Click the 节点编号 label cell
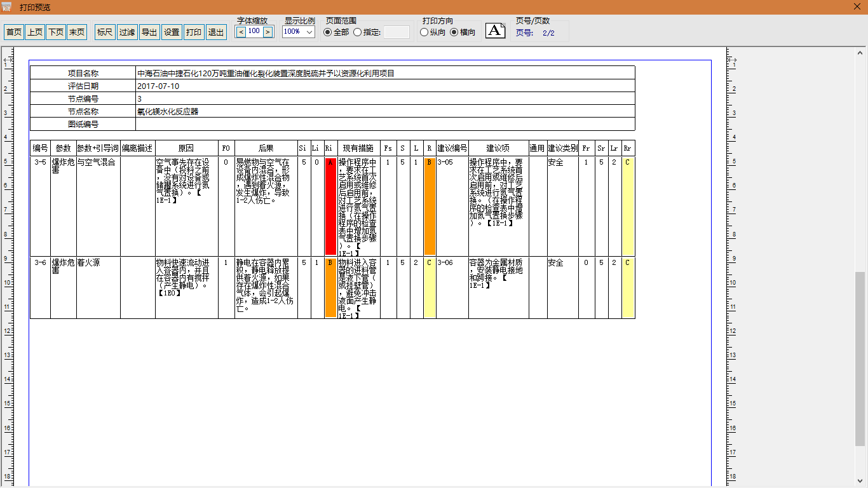 click(83, 98)
